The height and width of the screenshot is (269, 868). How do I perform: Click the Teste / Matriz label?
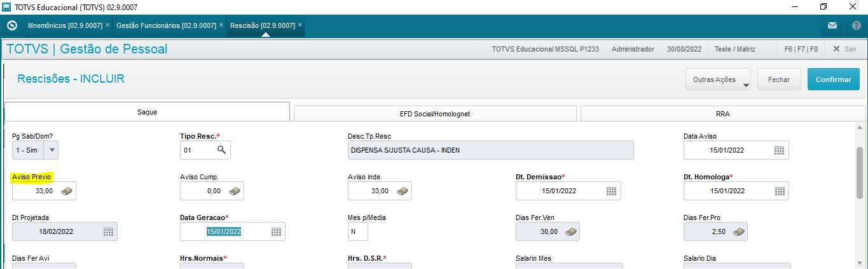tap(734, 49)
